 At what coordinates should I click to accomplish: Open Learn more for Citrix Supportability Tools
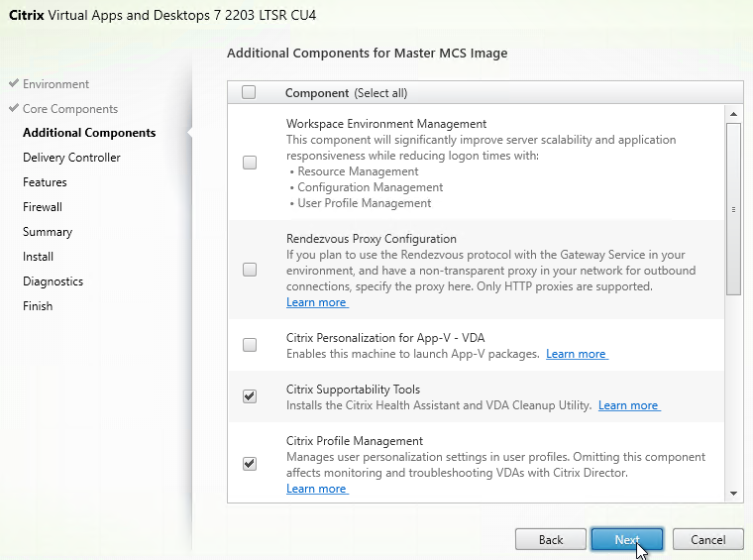coord(628,405)
